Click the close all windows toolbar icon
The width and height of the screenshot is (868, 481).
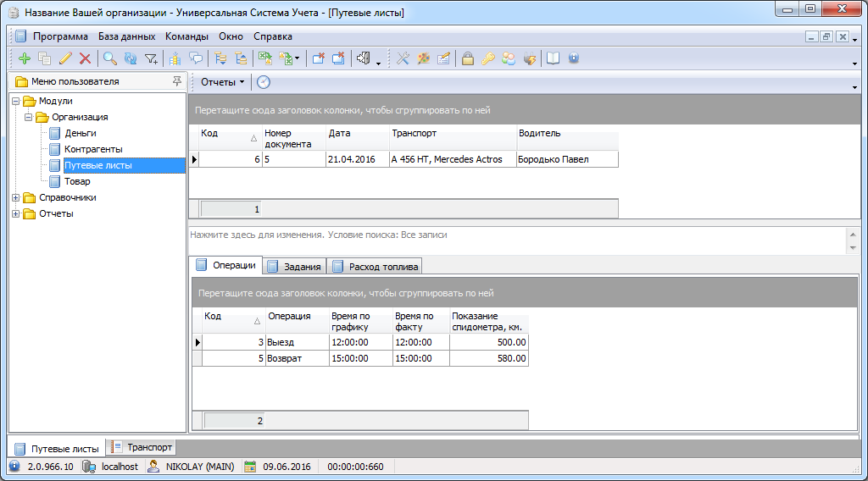(338, 58)
